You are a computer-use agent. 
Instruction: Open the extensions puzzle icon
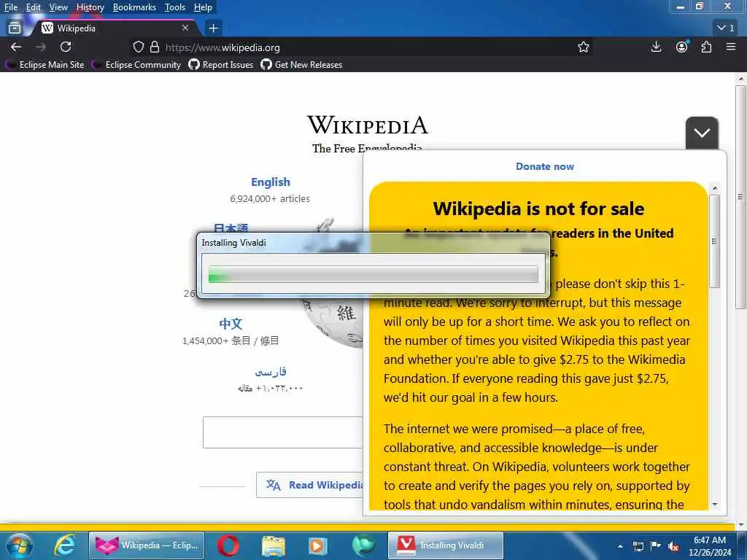click(706, 47)
